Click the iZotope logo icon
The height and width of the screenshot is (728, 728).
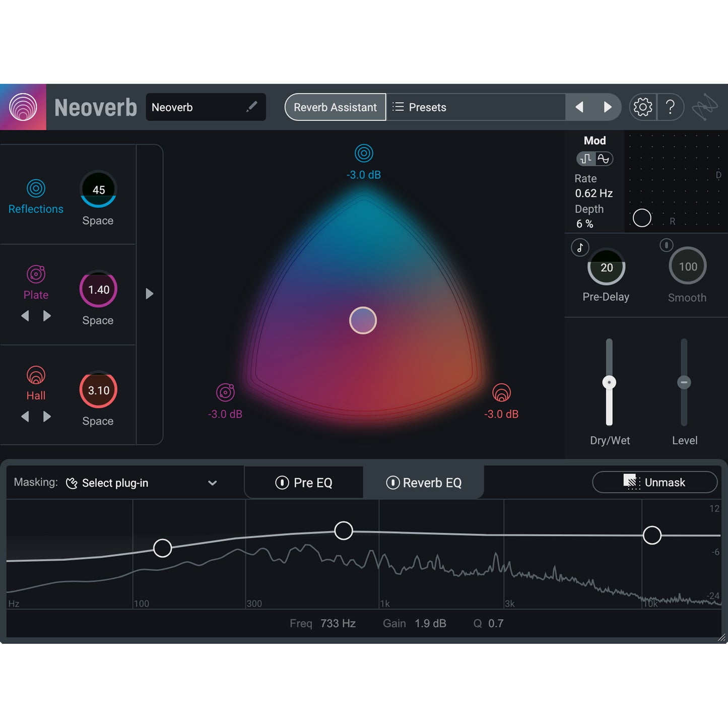(704, 107)
